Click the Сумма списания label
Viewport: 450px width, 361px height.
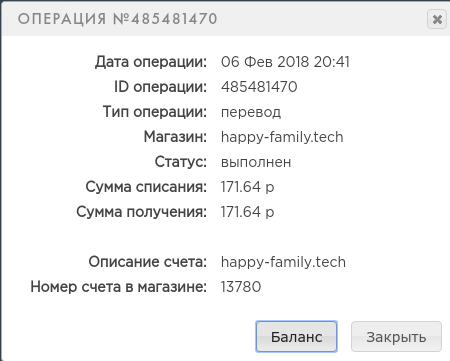click(146, 187)
